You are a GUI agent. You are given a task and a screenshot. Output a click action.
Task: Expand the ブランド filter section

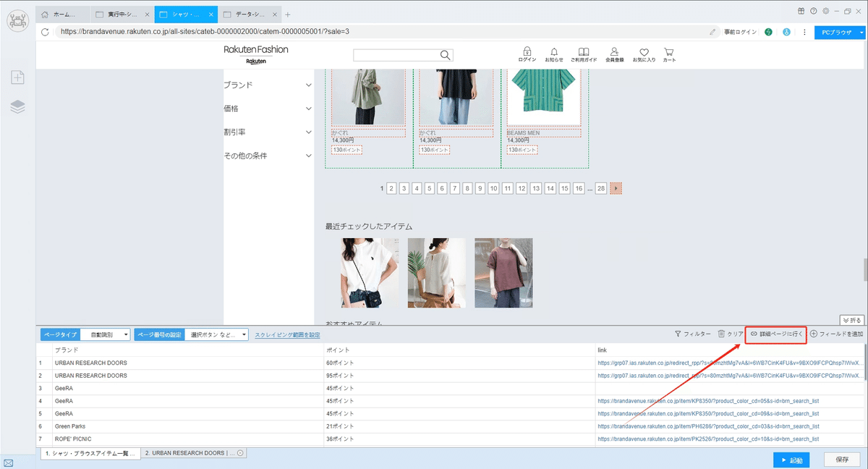tap(268, 85)
